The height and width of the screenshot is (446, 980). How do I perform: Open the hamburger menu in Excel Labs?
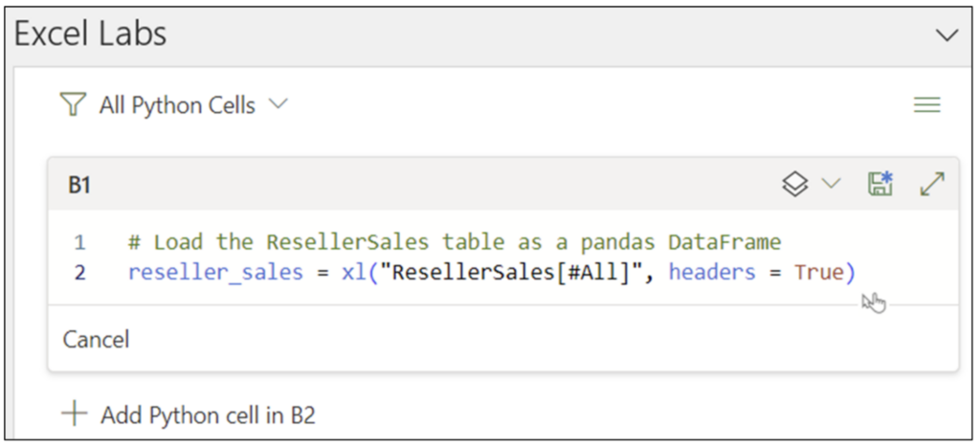926,105
